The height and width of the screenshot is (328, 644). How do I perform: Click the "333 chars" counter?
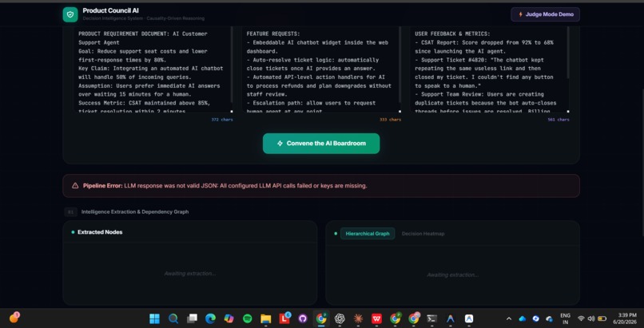[390, 120]
